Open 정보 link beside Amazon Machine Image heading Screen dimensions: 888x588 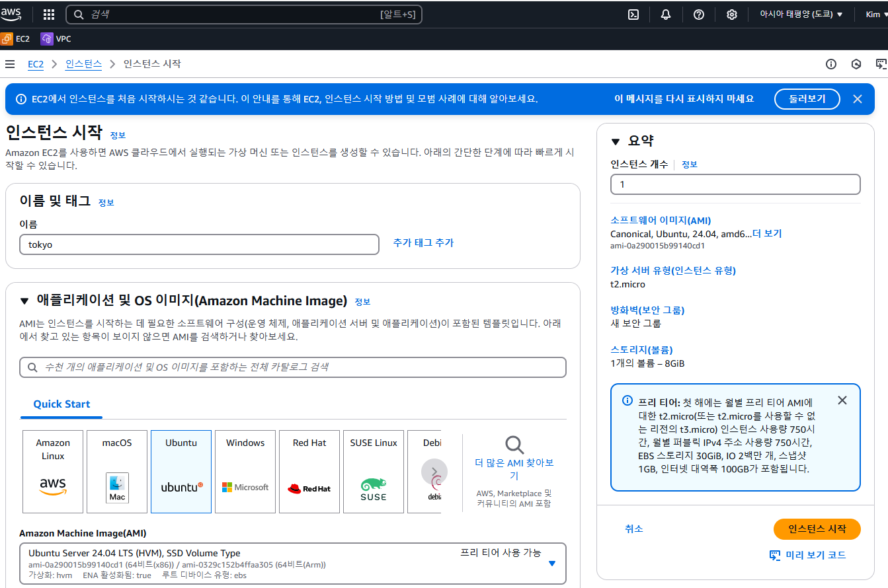click(x=362, y=302)
